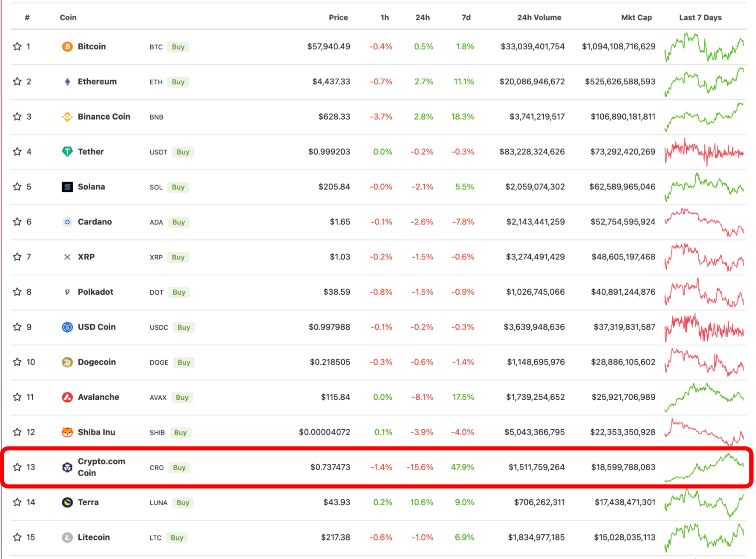Image resolution: width=756 pixels, height=559 pixels.
Task: Click the Cardano logo icon
Action: [67, 222]
